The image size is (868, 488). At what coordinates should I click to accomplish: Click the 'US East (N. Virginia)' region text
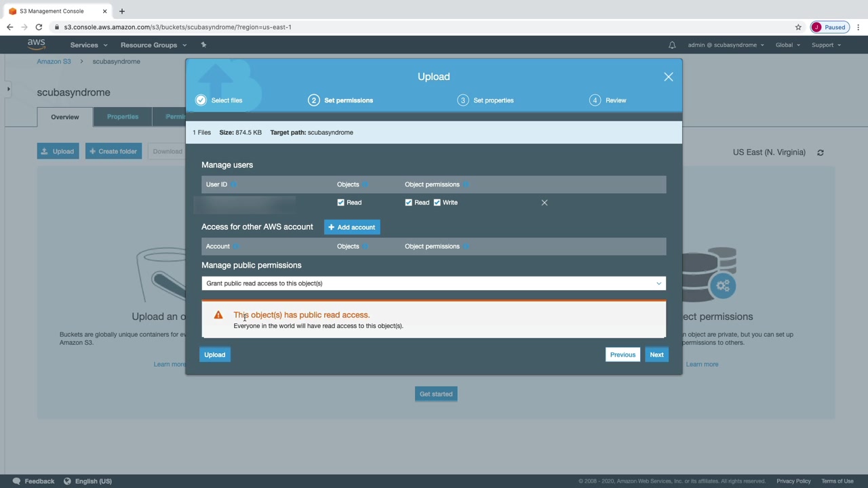tap(769, 152)
